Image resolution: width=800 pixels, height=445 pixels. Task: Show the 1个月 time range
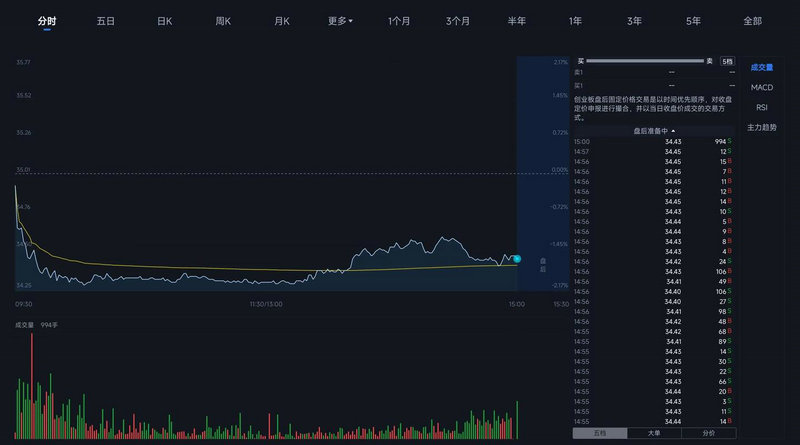click(400, 21)
